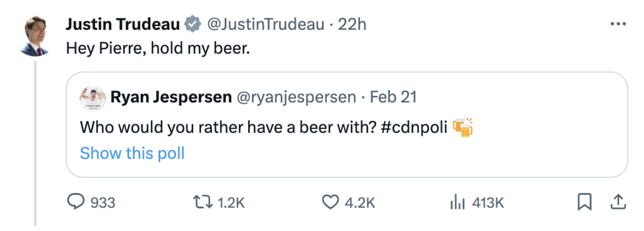Like the tweet with the heart icon
Screen dimensions: 644x231
coord(330,202)
